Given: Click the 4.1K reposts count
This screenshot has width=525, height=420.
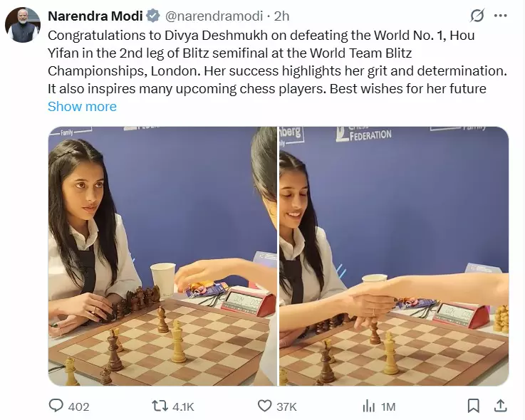Looking at the screenshot, I should click(183, 406).
